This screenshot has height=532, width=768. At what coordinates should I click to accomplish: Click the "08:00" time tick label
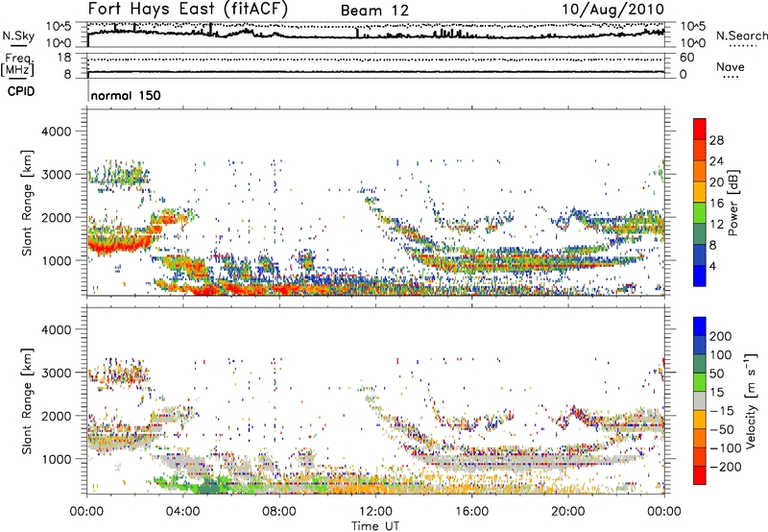[279, 512]
